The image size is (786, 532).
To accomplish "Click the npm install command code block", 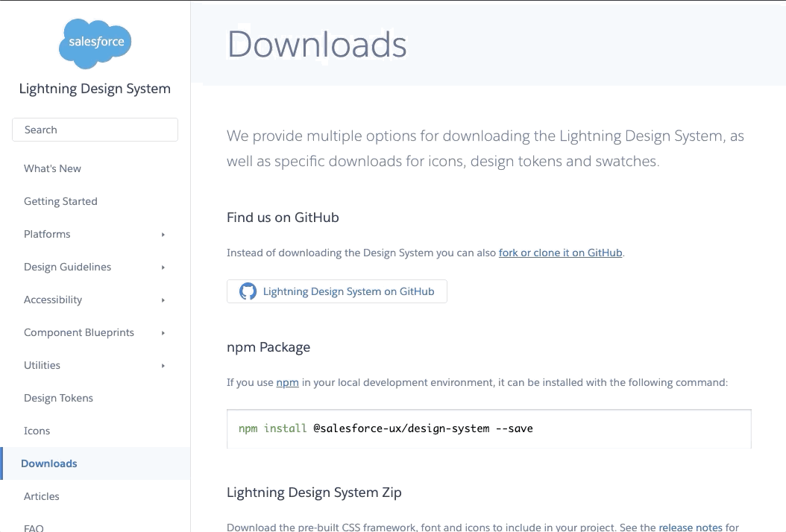I will click(x=488, y=429).
